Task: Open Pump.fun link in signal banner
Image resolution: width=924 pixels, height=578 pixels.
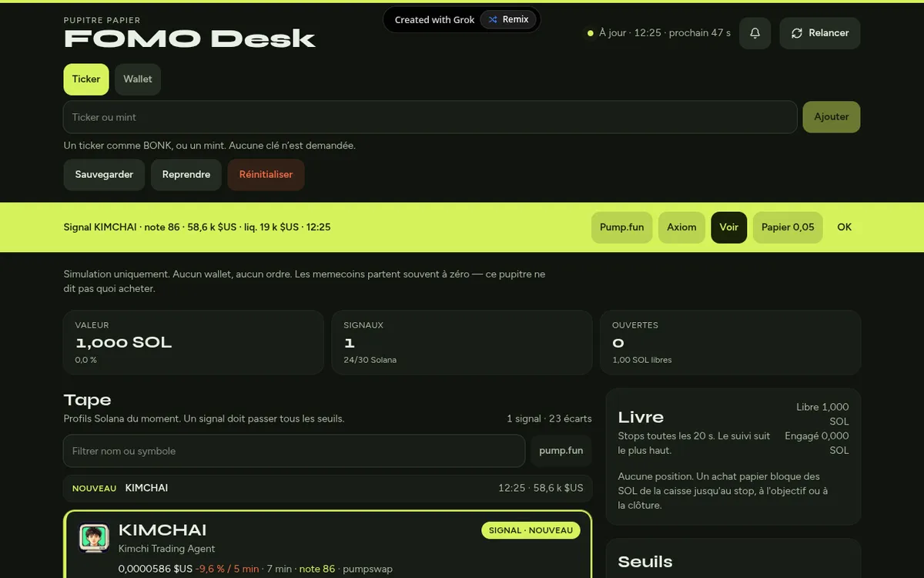Action: [x=622, y=227]
